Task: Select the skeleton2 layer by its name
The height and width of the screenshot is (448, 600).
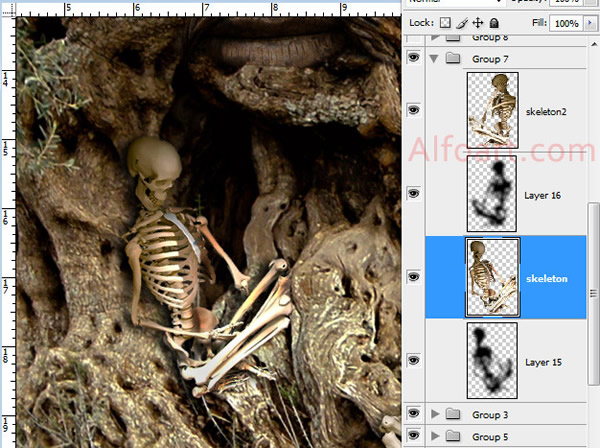Action: (545, 111)
